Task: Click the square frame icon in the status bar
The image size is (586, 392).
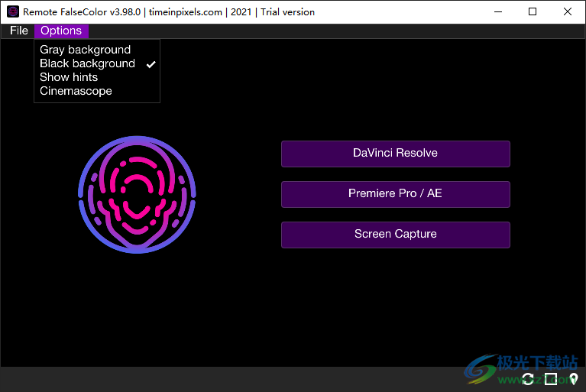Action: pyautogui.click(x=551, y=379)
